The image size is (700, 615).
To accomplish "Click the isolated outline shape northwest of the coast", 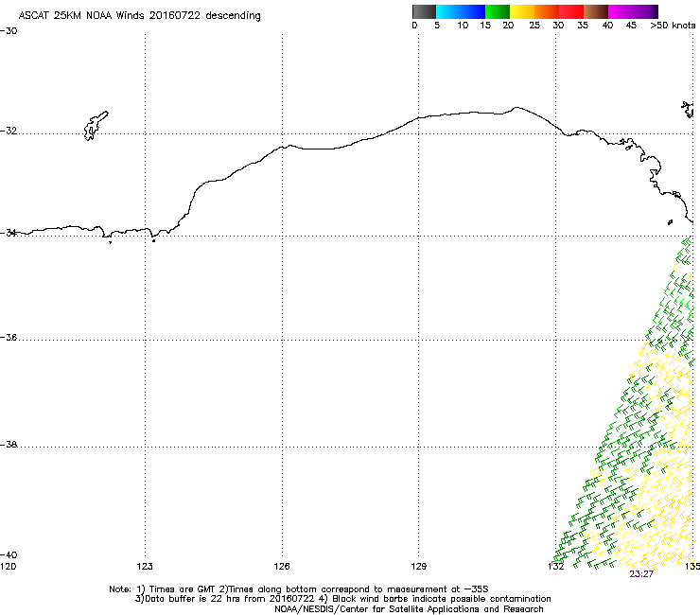I will [96, 126].
